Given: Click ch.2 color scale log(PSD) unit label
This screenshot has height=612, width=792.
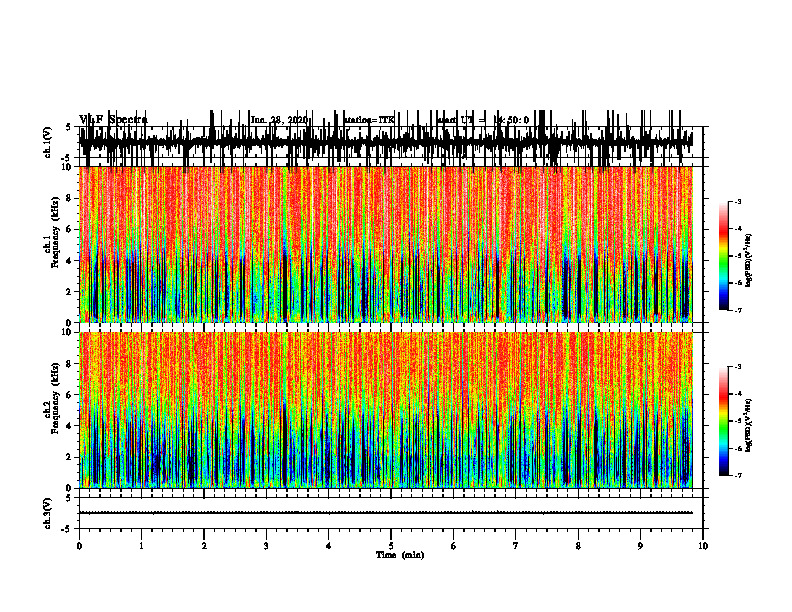Looking at the screenshot, I should 749,425.
